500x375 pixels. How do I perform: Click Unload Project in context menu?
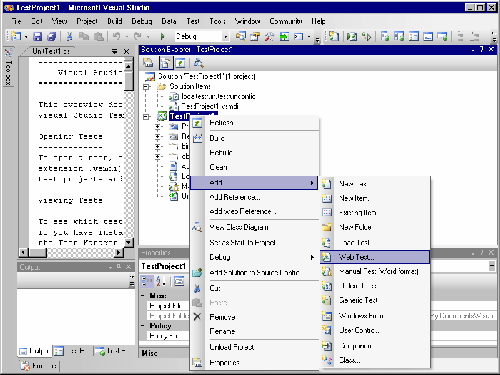pos(232,347)
